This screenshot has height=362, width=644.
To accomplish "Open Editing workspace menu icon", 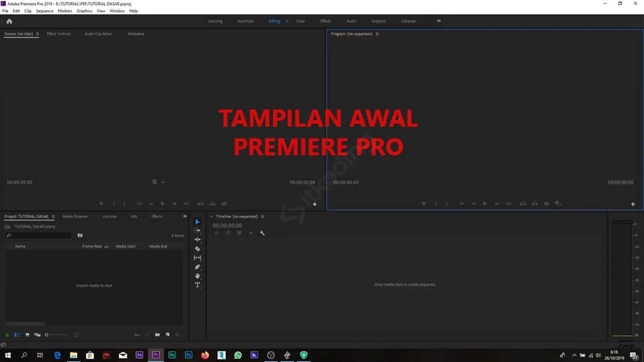I will tap(287, 21).
